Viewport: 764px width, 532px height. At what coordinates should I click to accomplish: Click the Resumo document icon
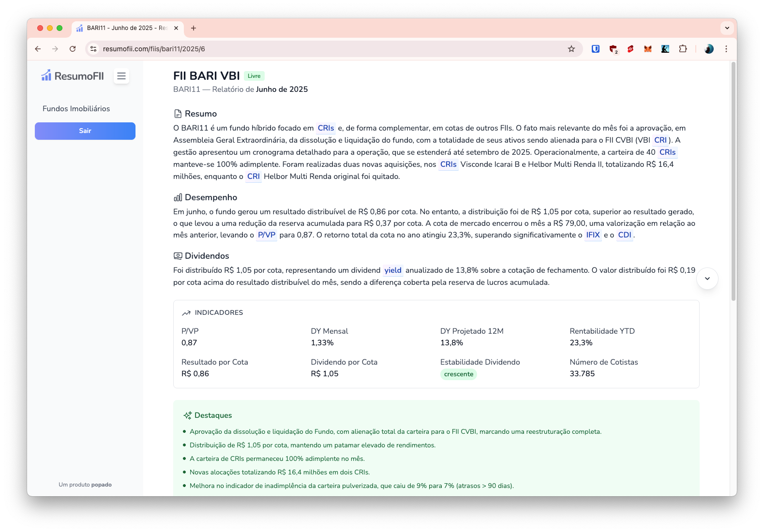coord(178,114)
